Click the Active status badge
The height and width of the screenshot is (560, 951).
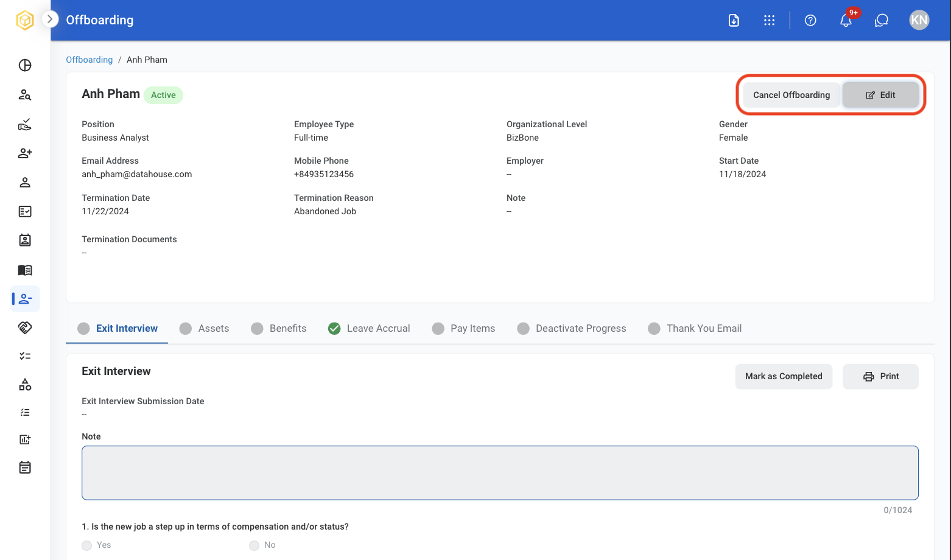point(163,95)
